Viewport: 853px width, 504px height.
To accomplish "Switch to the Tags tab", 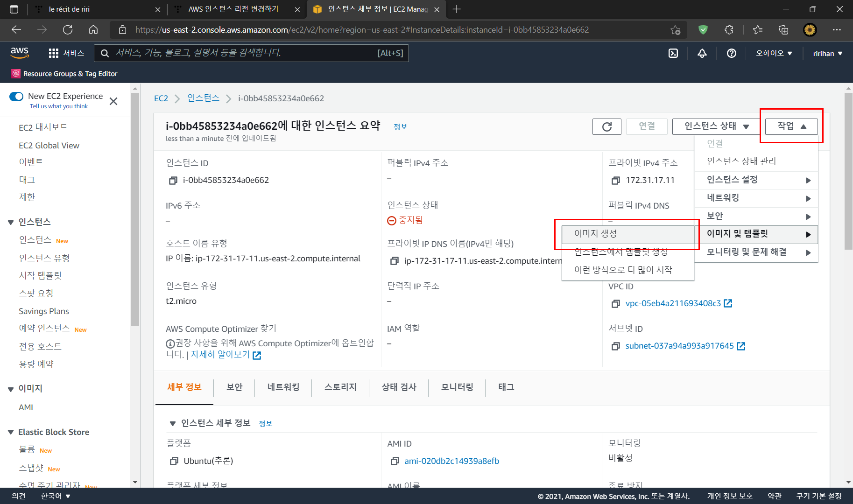I will tap(506, 387).
